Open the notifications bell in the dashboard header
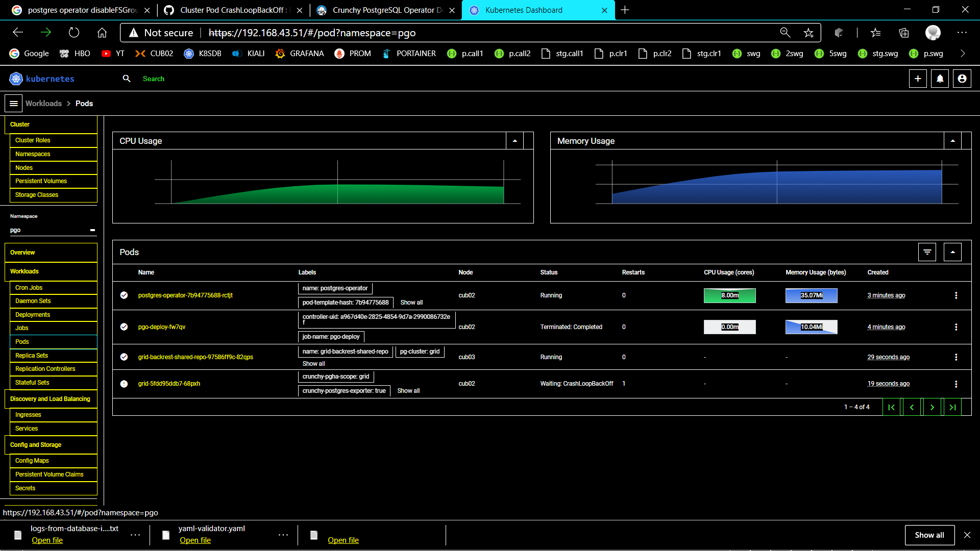This screenshot has width=980, height=551. click(940, 79)
